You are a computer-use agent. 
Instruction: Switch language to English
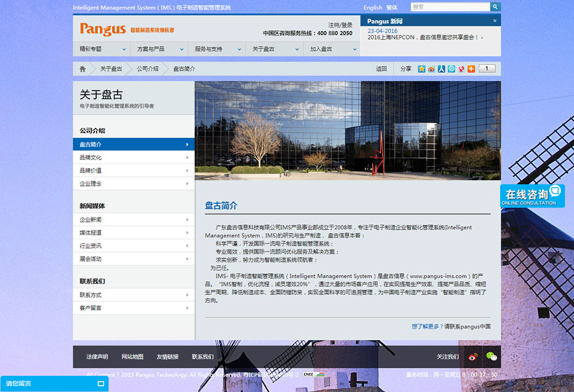373,7
